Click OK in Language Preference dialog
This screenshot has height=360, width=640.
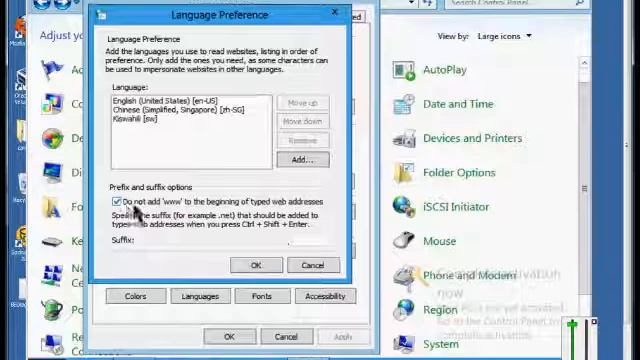(x=256, y=265)
